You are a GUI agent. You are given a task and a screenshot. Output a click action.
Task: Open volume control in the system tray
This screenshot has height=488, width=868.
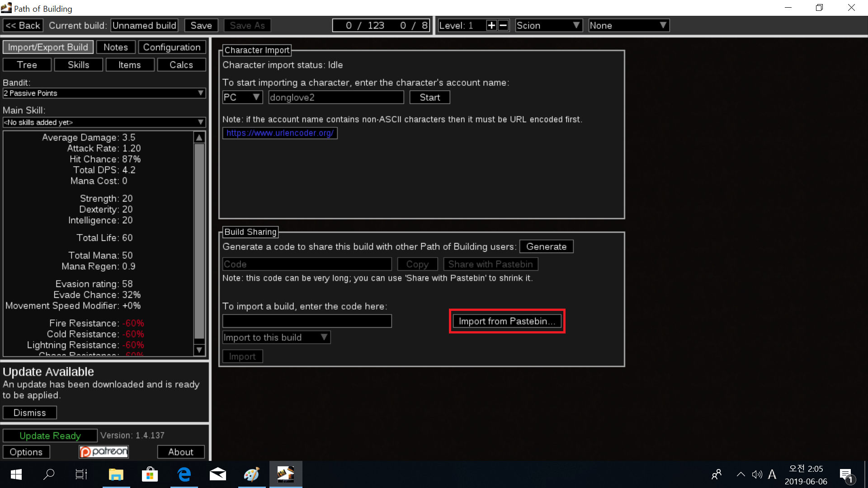pos(757,474)
